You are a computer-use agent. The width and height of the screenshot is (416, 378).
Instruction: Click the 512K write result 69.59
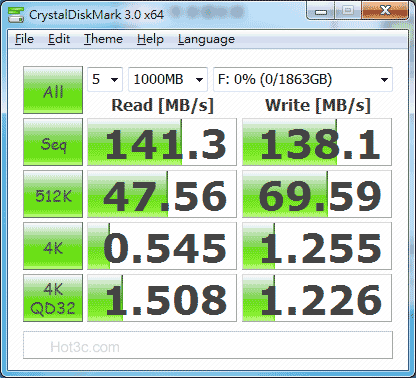tap(317, 194)
